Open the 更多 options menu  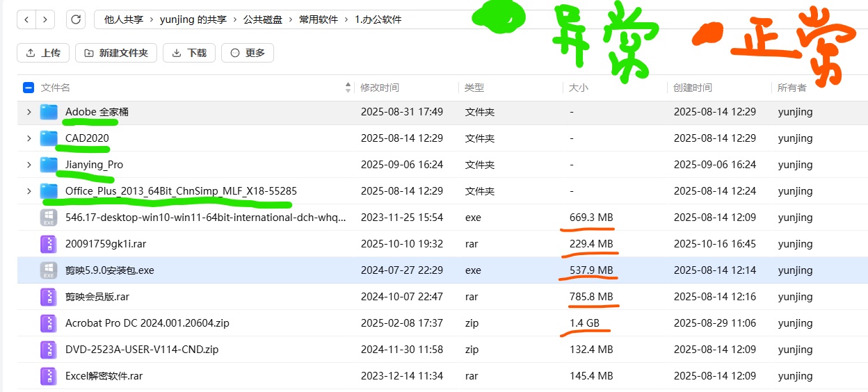[248, 53]
